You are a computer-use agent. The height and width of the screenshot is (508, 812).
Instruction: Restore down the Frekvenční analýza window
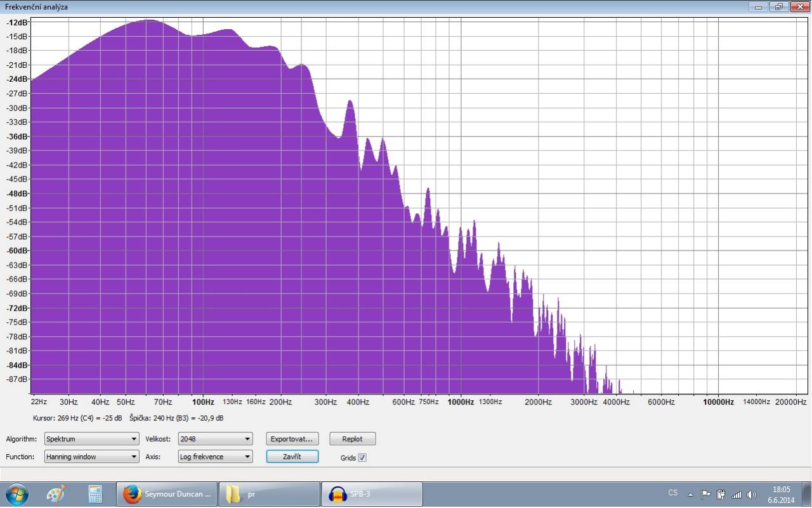778,7
